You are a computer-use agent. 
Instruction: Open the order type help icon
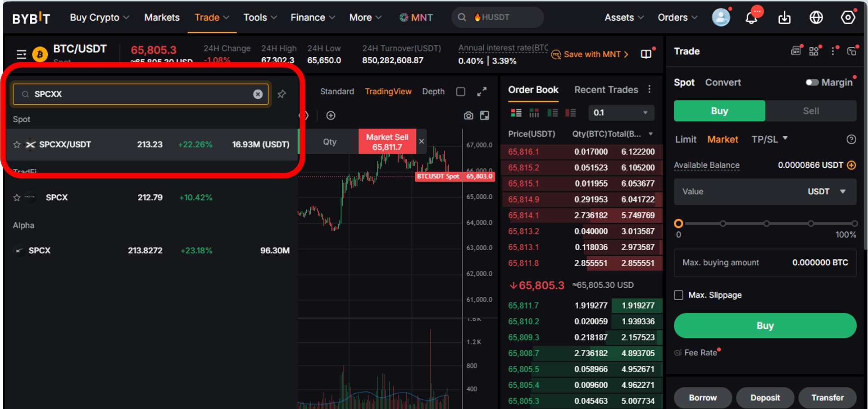[851, 139]
